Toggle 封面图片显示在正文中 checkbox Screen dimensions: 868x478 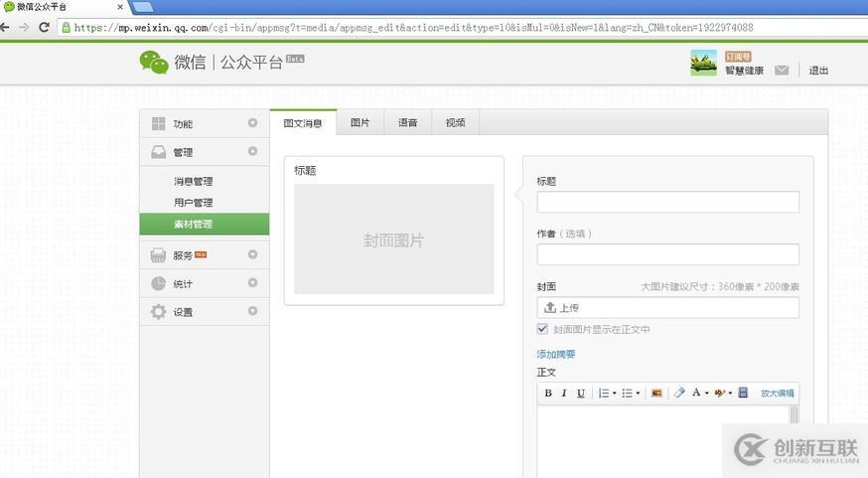[x=542, y=329]
